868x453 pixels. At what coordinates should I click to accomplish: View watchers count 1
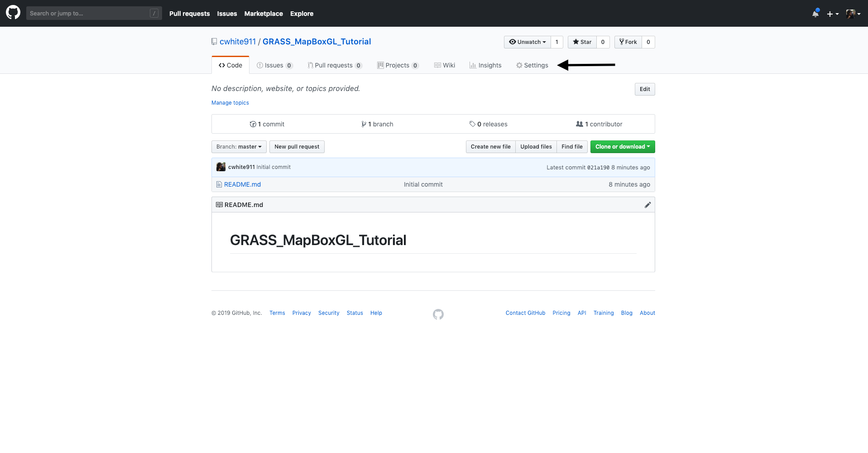[x=557, y=42]
